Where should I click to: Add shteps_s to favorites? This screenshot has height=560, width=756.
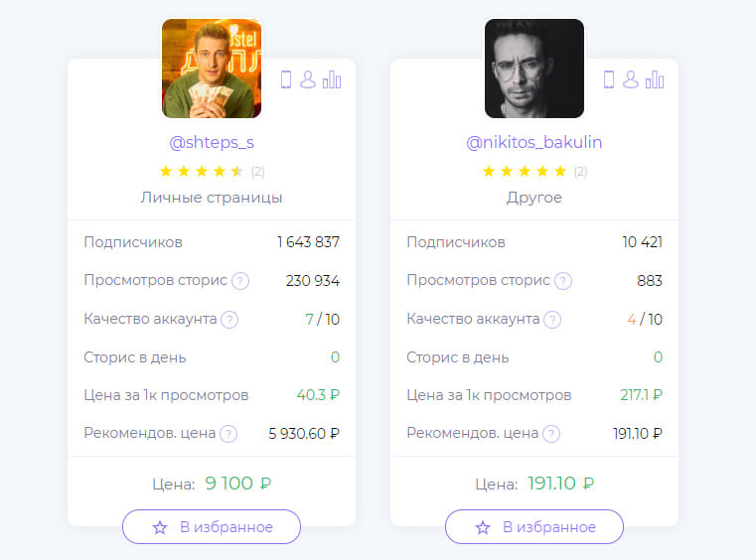pos(212,527)
